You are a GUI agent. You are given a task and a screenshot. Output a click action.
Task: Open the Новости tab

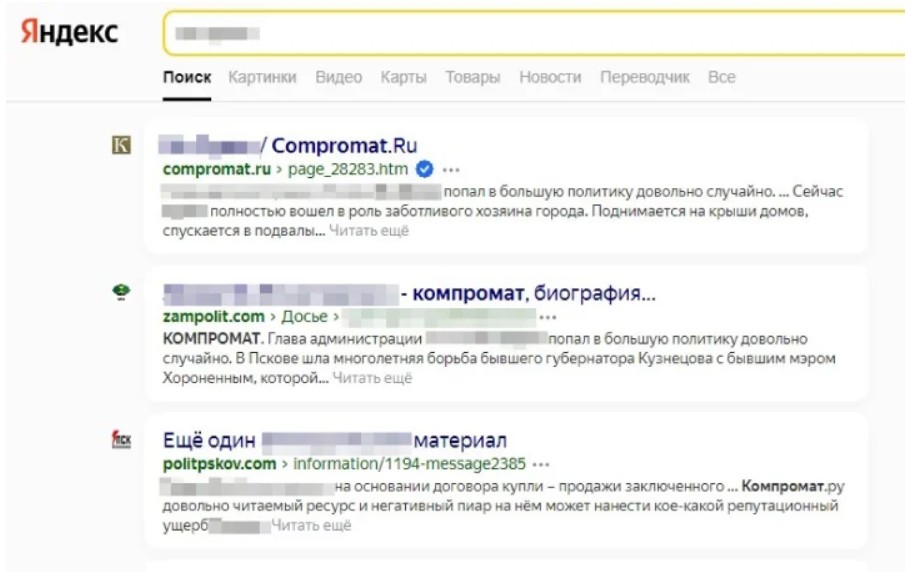[x=550, y=77]
